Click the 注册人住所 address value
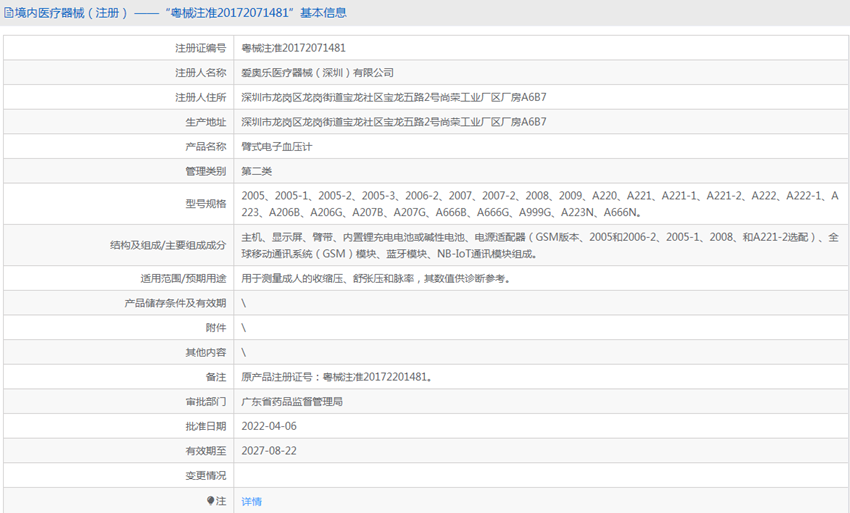 coord(394,98)
